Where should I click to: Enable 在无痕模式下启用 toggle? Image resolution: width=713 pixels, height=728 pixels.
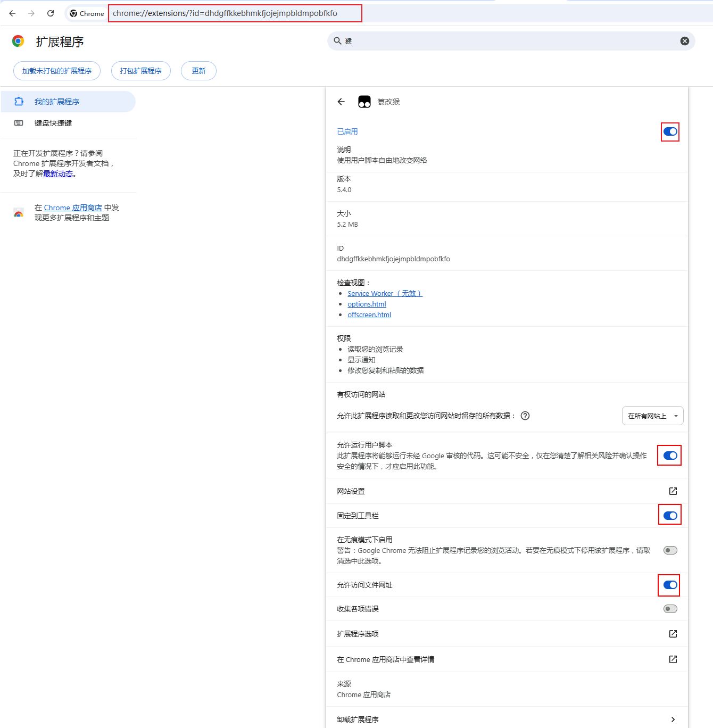[670, 550]
